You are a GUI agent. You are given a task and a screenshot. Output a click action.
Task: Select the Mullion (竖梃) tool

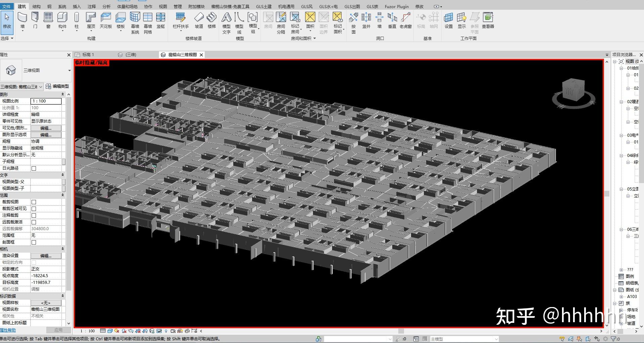161,20
